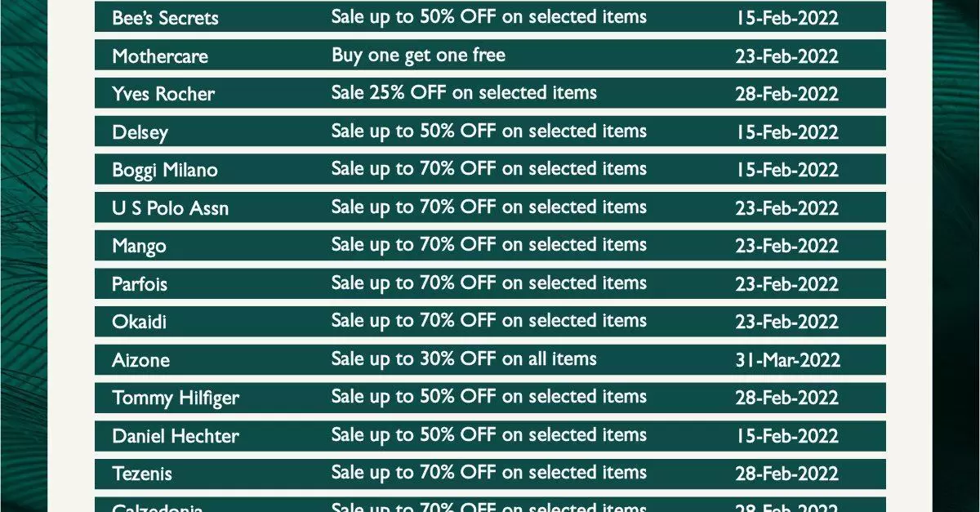The height and width of the screenshot is (512, 980).
Task: Click the U S Polo Assn name
Action: [170, 208]
